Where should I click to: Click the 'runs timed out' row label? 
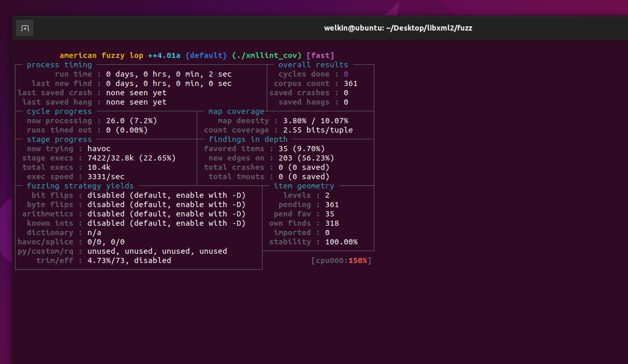pyautogui.click(x=60, y=130)
